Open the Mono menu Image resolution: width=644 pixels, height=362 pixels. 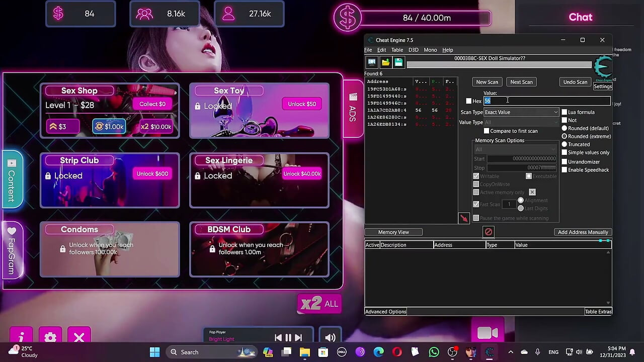[430, 50]
